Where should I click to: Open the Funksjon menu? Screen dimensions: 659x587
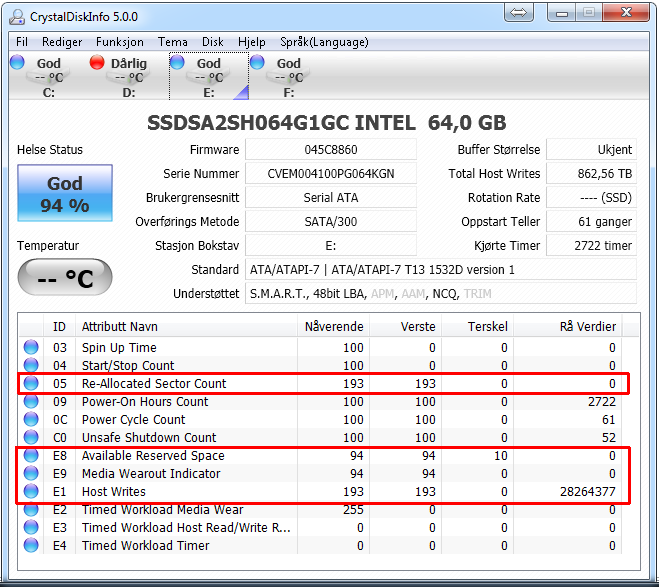pos(119,42)
